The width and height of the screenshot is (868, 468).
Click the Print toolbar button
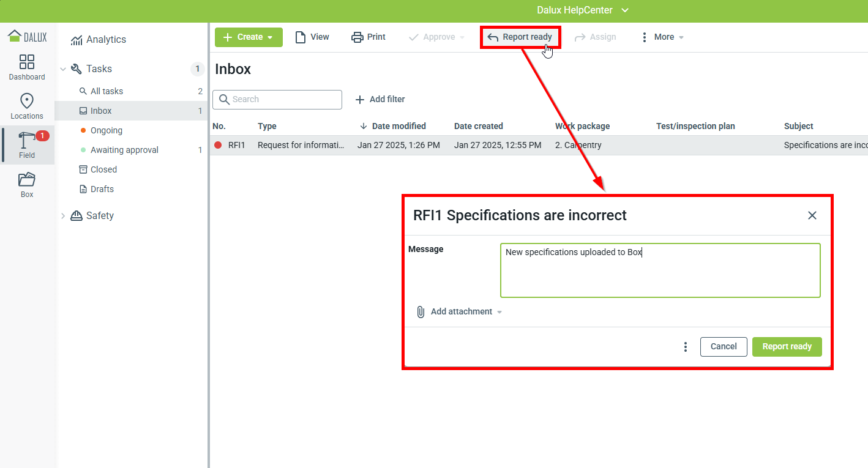[369, 37]
